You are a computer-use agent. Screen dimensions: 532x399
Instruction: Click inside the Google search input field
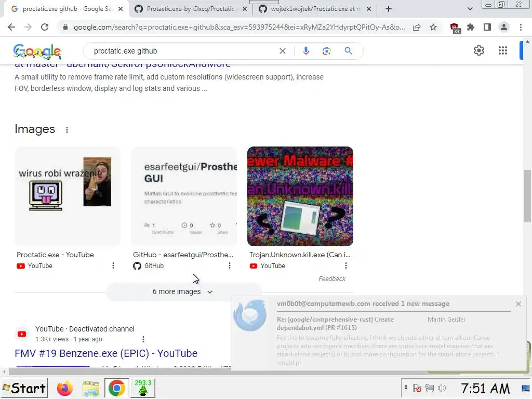pyautogui.click(x=183, y=51)
